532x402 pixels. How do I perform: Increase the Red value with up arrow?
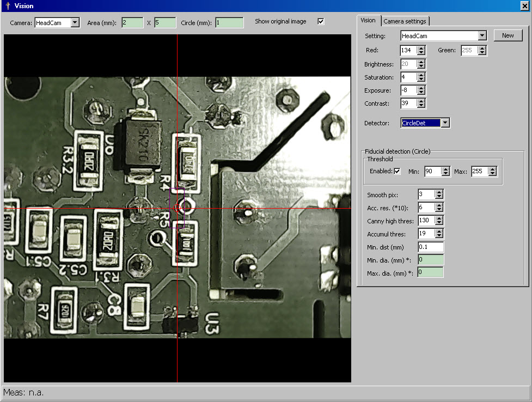(421, 48)
